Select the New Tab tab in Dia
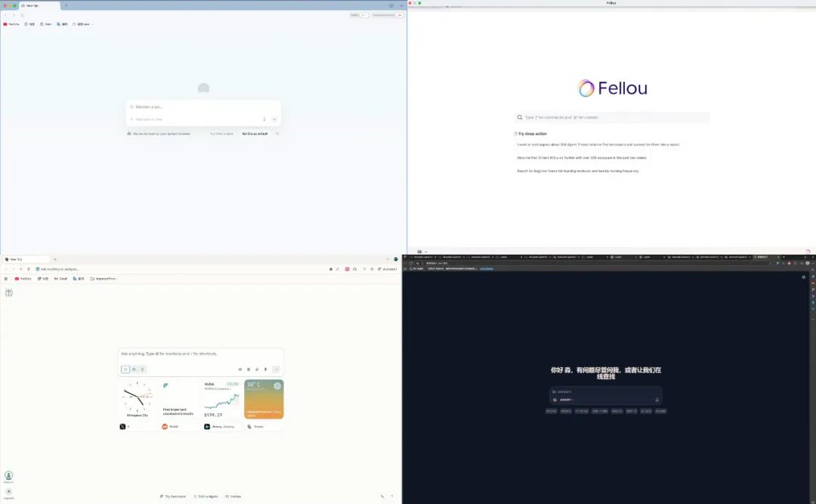The image size is (816, 504). (x=39, y=6)
